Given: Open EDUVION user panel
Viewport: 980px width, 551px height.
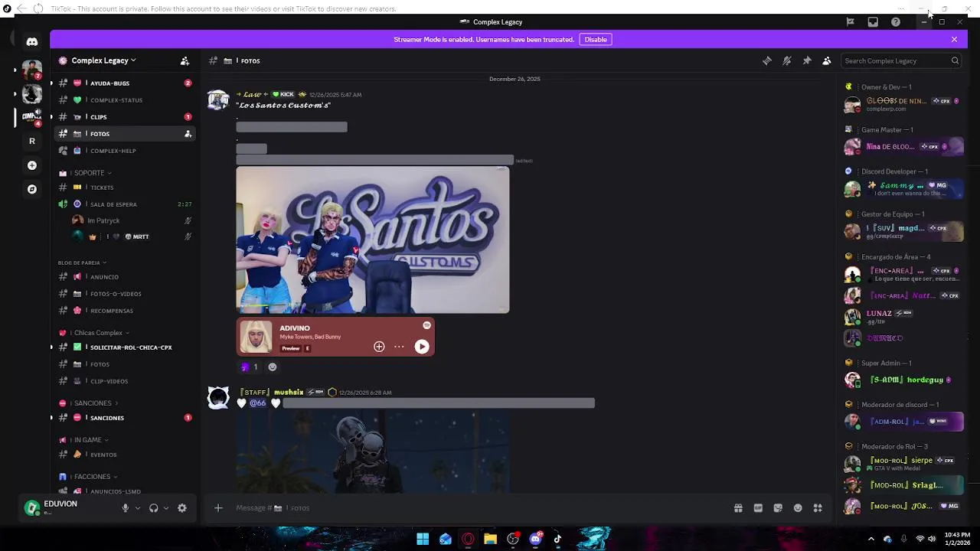Looking at the screenshot, I should click(x=69, y=507).
